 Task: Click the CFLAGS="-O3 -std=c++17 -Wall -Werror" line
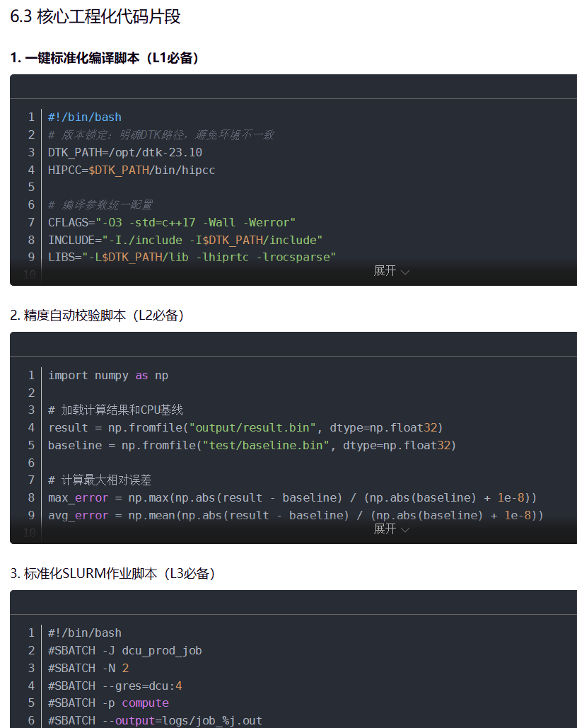172,222
